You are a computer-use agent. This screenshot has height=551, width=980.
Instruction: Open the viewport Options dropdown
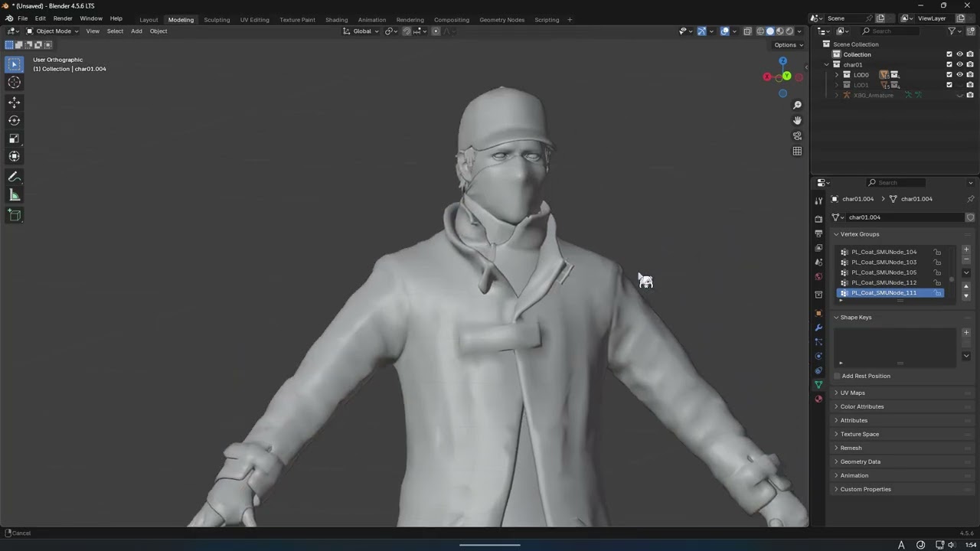[x=789, y=45]
